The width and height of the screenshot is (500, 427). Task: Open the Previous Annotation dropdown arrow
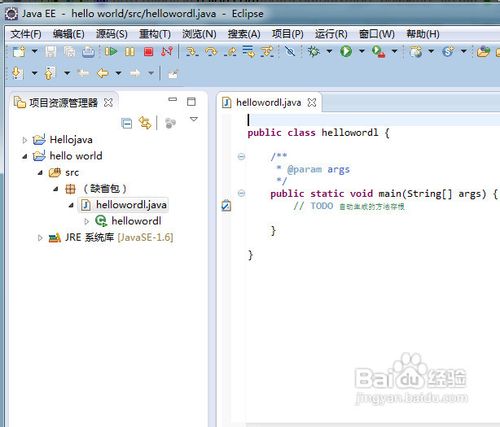coord(67,73)
